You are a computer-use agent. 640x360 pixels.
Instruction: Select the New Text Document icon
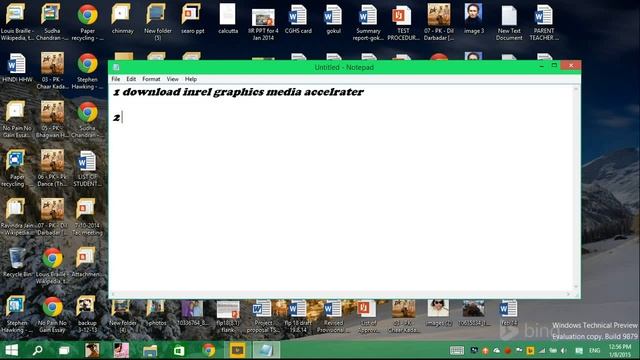[509, 22]
